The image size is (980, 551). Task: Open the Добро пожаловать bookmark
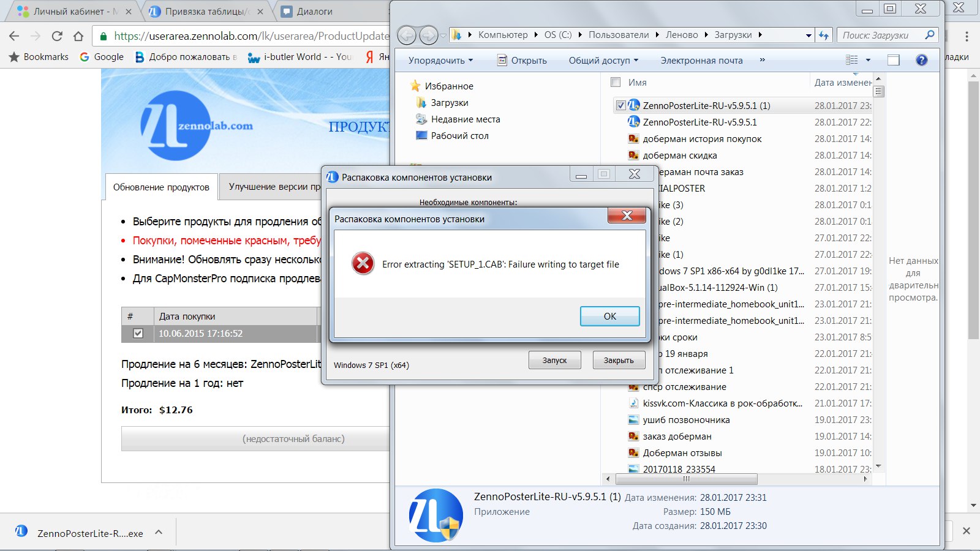[x=186, y=57]
